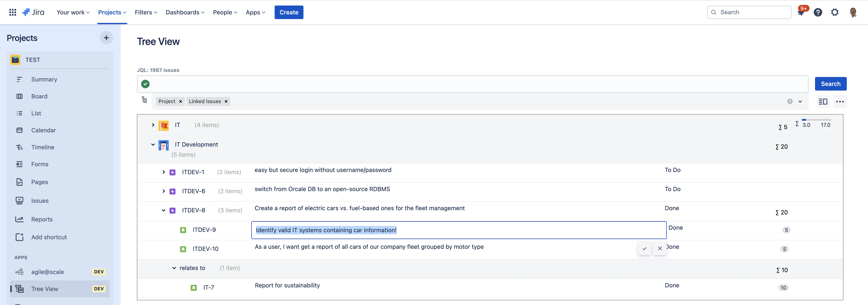
Task: Open the Projects menu in the navbar
Action: tap(112, 12)
